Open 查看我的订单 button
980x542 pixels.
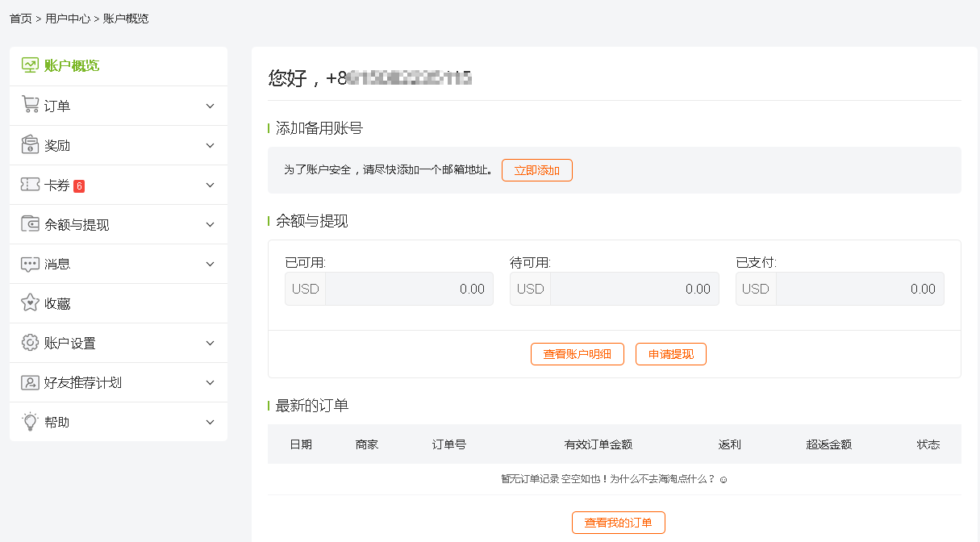click(x=618, y=523)
